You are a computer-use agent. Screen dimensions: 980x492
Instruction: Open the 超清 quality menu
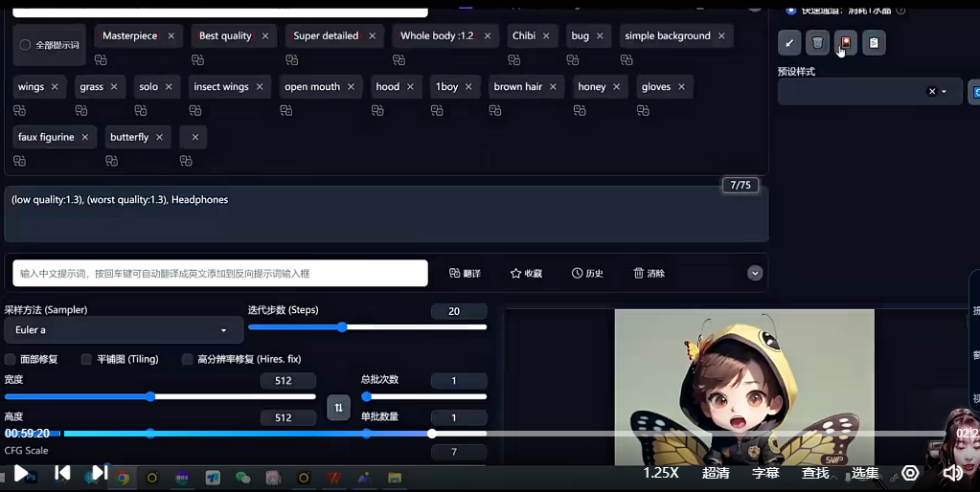[716, 473]
